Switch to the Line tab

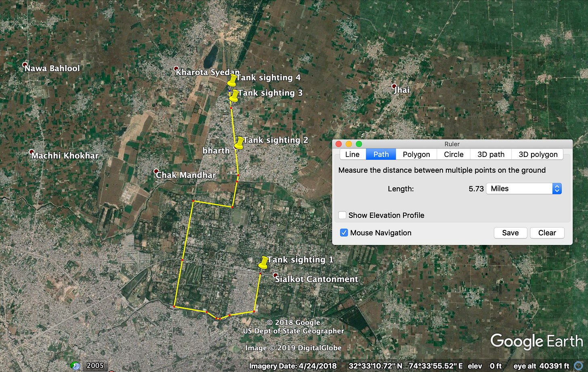click(353, 154)
